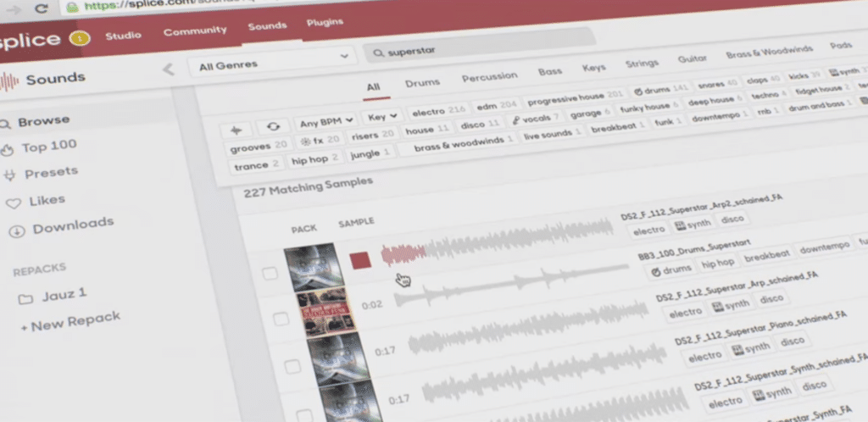Image resolution: width=868 pixels, height=422 pixels.
Task: Click the Splice logo
Action: pos(30,41)
